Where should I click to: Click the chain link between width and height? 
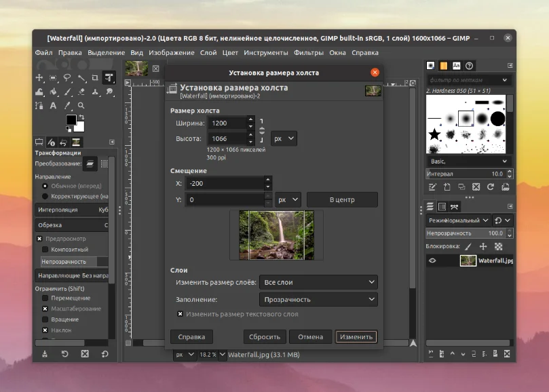[x=262, y=130]
